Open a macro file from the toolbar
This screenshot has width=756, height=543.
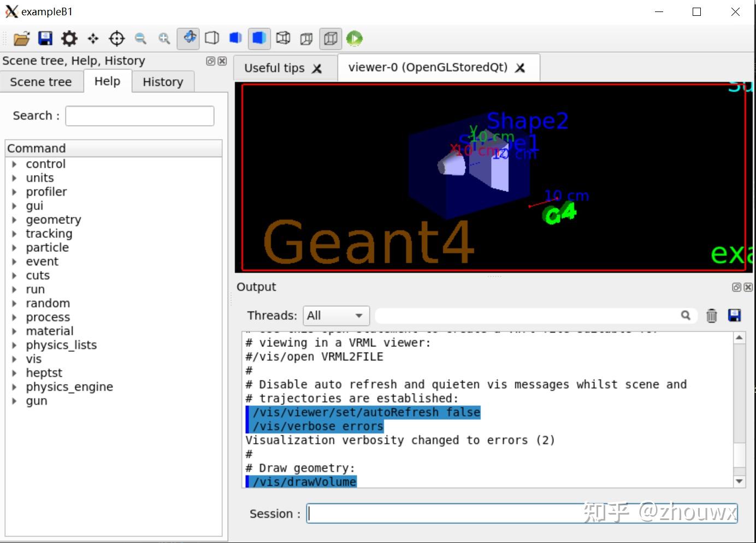(x=21, y=38)
